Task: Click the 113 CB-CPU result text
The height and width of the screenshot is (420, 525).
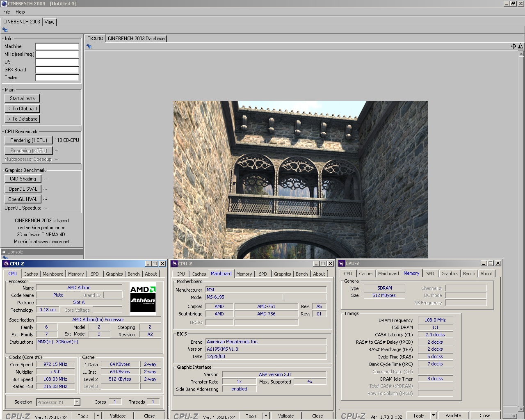Action: point(67,140)
